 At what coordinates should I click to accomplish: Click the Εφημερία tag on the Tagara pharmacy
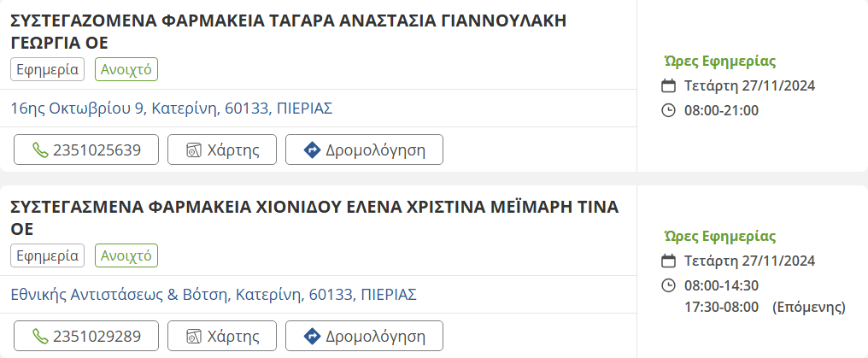pyautogui.click(x=48, y=70)
